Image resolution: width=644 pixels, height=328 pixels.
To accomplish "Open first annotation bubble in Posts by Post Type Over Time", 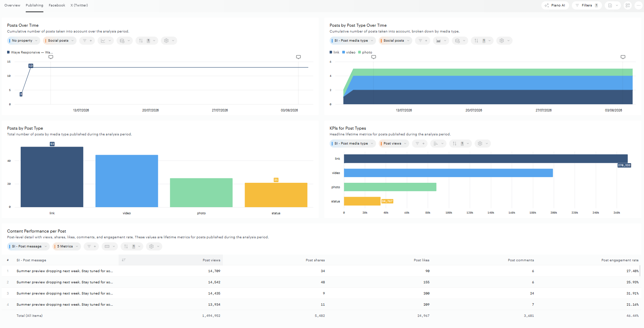I will coord(374,57).
